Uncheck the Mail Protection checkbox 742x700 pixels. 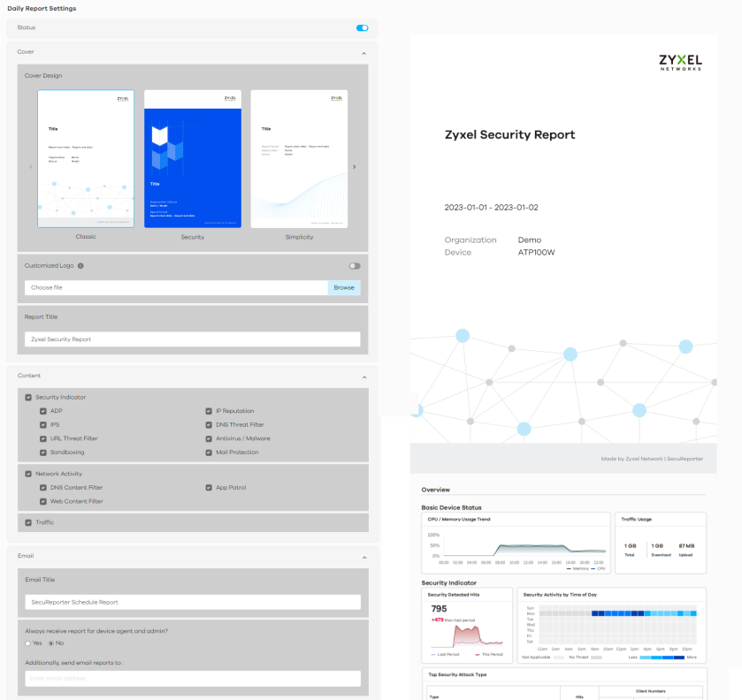(209, 453)
